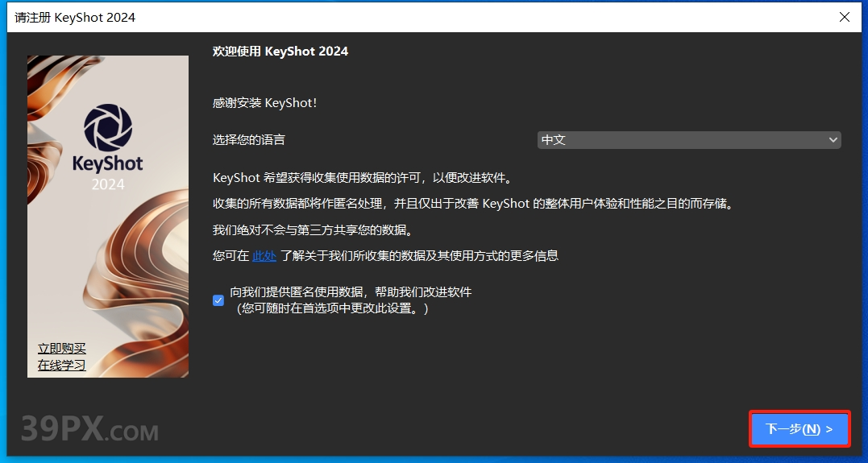Open the 在线学习 link
The image size is (868, 463).
(62, 366)
